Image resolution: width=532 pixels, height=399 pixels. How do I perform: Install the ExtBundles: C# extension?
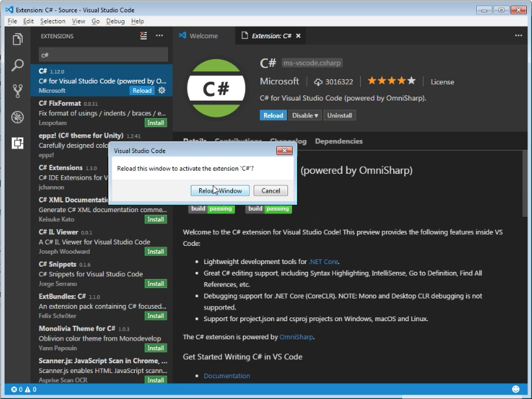(x=156, y=316)
